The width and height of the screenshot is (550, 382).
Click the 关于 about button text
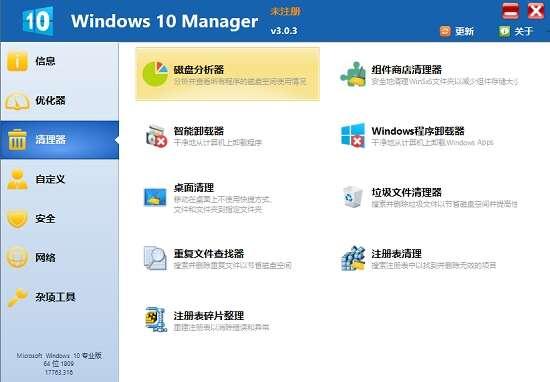(x=524, y=32)
